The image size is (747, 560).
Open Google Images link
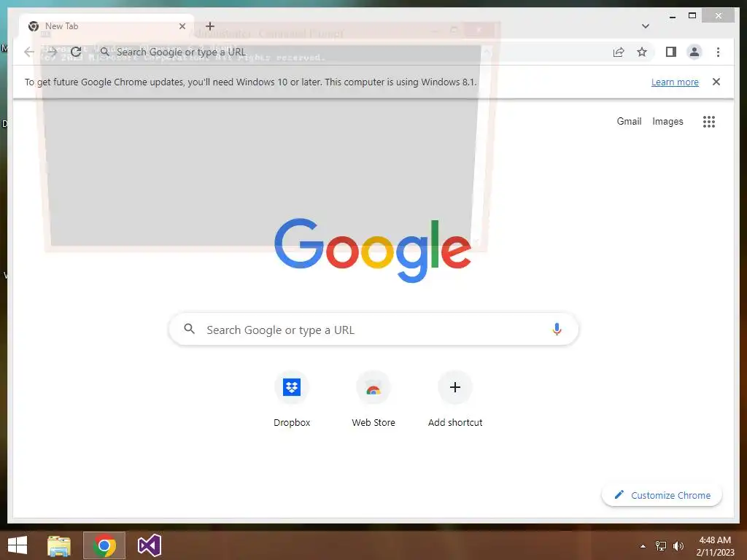[x=667, y=122]
